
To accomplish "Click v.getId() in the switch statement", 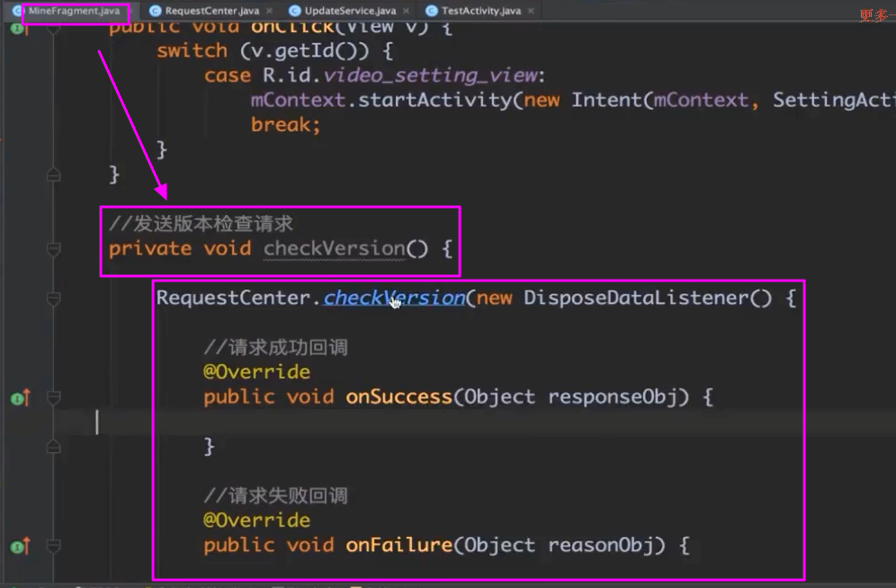I will [x=310, y=51].
